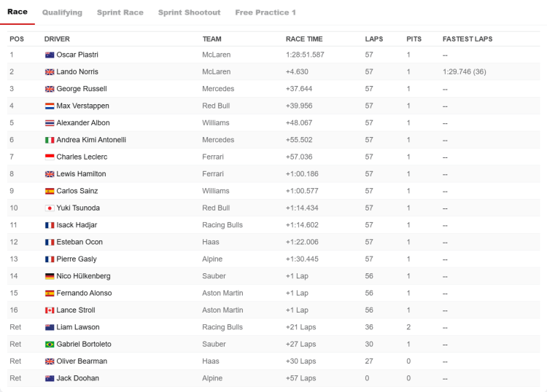
Task: Open George Russell driver link
Action: [82, 89]
